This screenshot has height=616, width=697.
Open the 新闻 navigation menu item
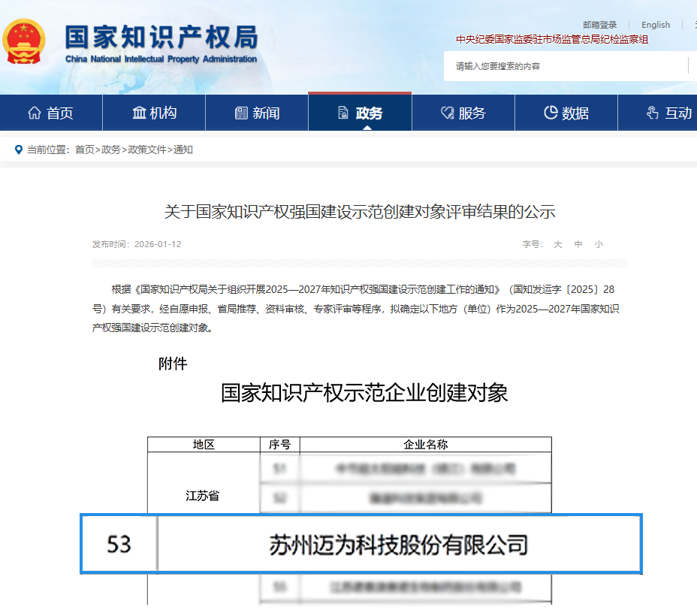pos(257,113)
